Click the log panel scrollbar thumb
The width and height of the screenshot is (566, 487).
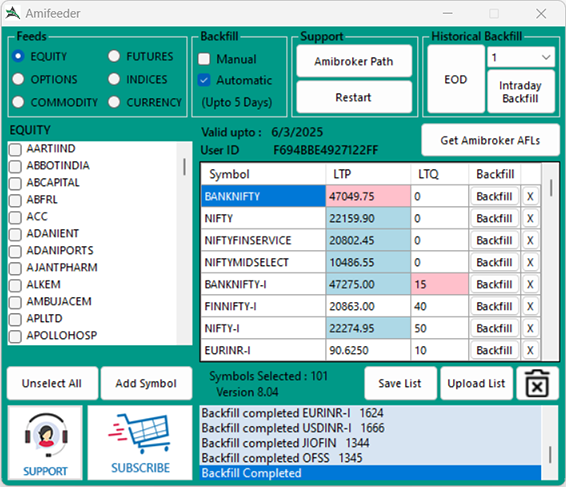[x=550, y=455]
